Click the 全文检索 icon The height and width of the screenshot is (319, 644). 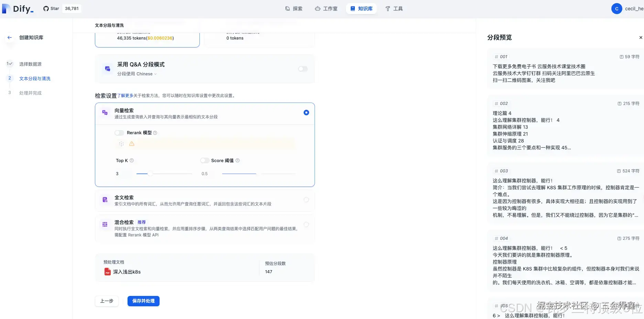coord(105,200)
